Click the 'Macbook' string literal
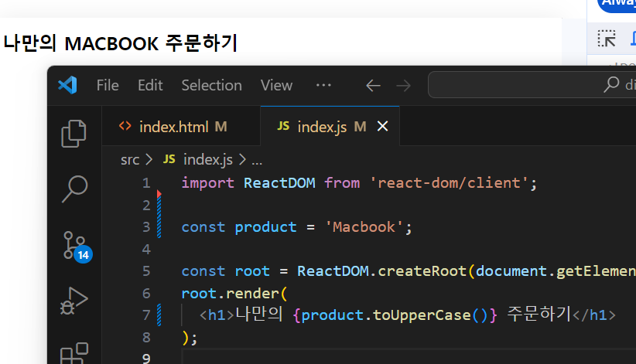This screenshot has height=364, width=636. pyautogui.click(x=364, y=227)
